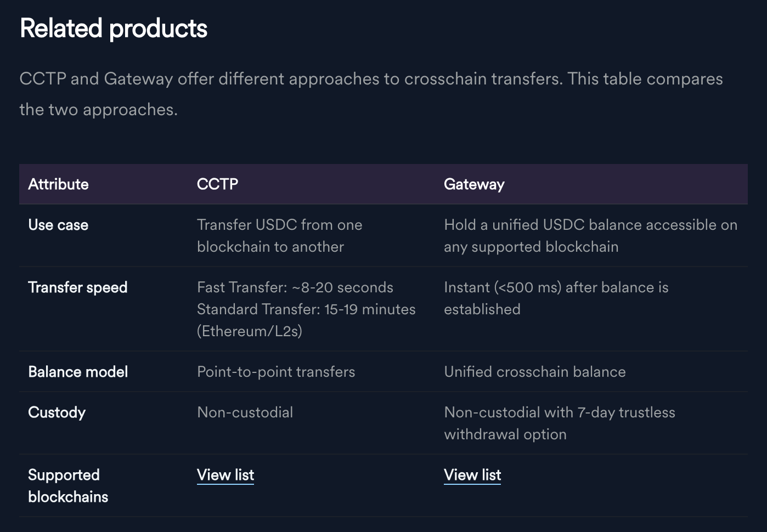Select the Attribute column header
This screenshot has height=532, width=767.
coord(58,184)
